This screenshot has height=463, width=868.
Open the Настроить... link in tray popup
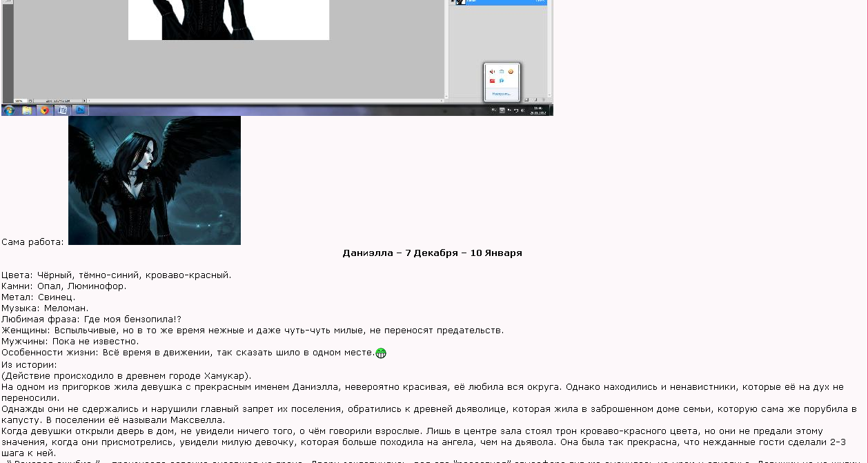tap(502, 94)
